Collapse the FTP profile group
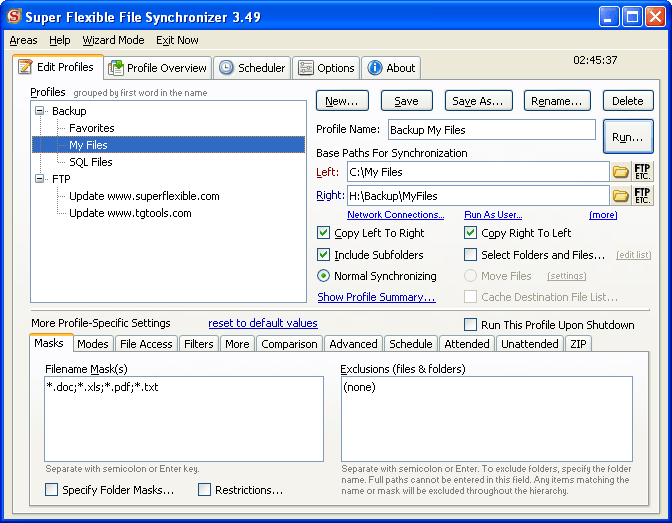 click(x=40, y=179)
